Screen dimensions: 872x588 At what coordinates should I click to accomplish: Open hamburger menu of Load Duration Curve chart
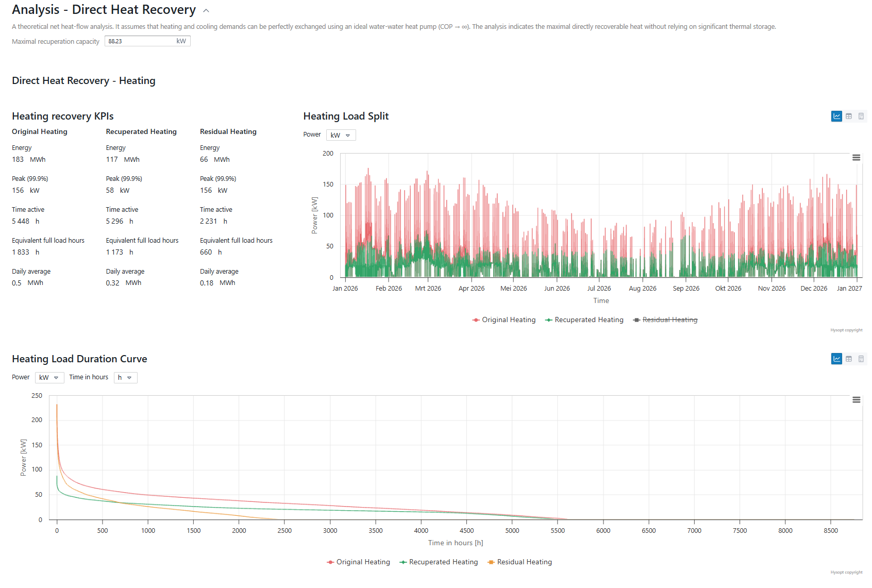click(x=856, y=400)
